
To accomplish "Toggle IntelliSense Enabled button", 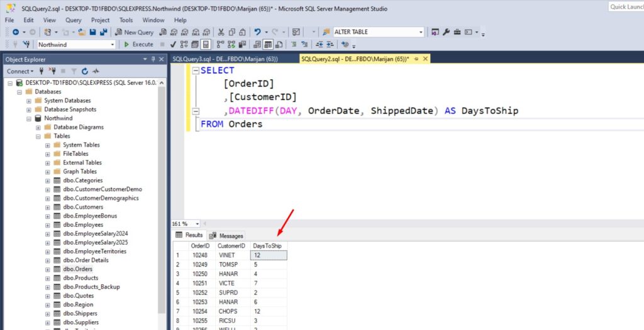I will pyautogui.click(x=206, y=45).
